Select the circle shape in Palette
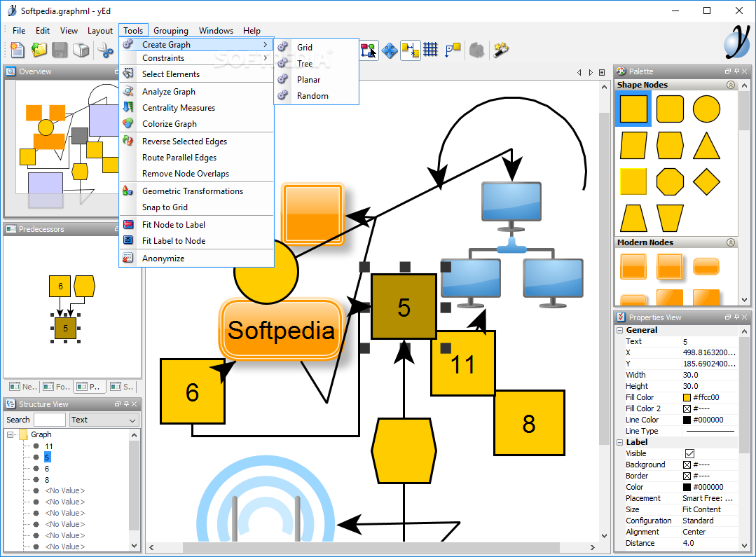This screenshot has width=756, height=557. (x=706, y=109)
